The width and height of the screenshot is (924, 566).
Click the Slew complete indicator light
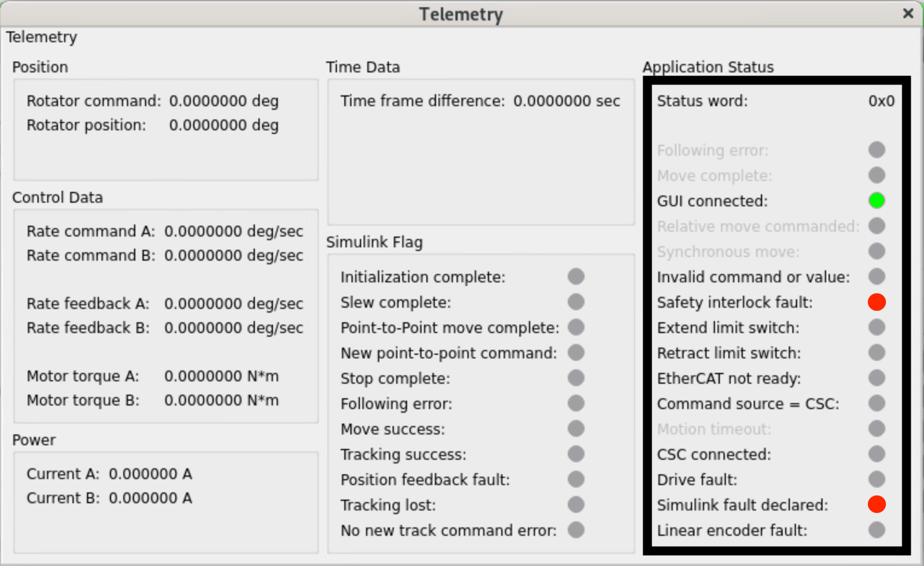pyautogui.click(x=576, y=302)
